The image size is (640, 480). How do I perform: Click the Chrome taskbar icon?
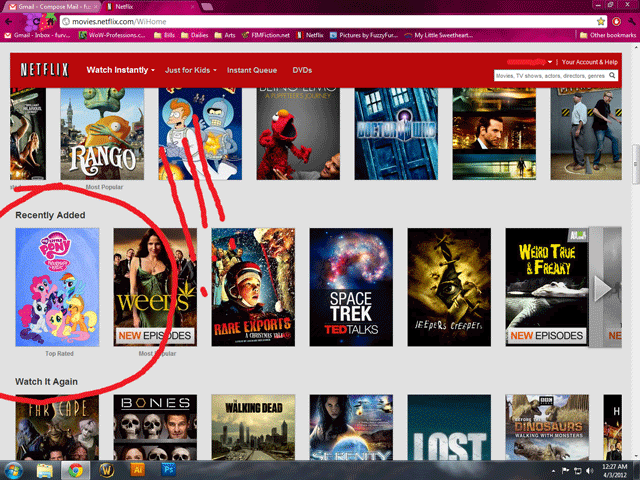click(x=75, y=471)
